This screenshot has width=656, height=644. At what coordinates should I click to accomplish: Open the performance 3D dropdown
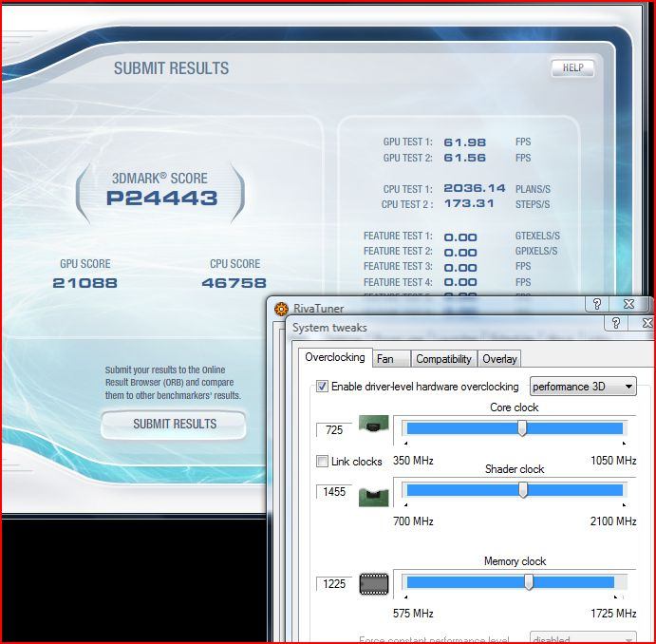point(583,387)
